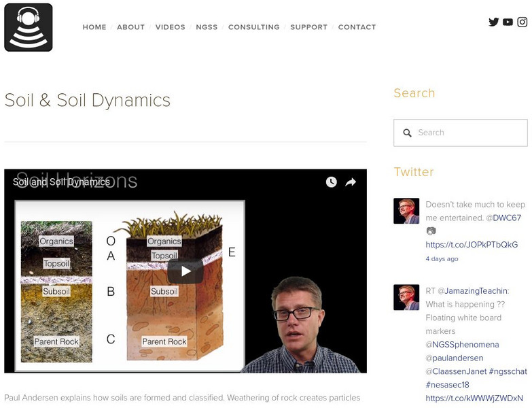Open the CONSULTING menu item
The height and width of the screenshot is (408, 532).
254,27
